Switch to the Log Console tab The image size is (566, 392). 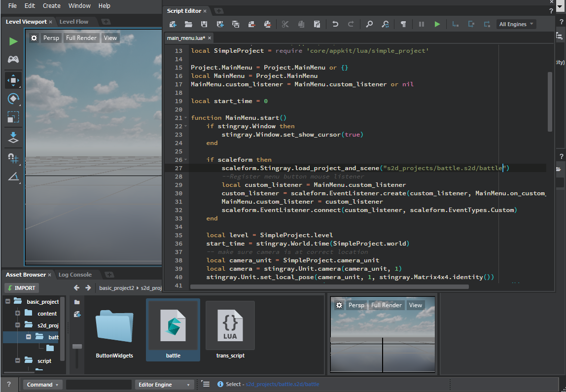point(75,275)
